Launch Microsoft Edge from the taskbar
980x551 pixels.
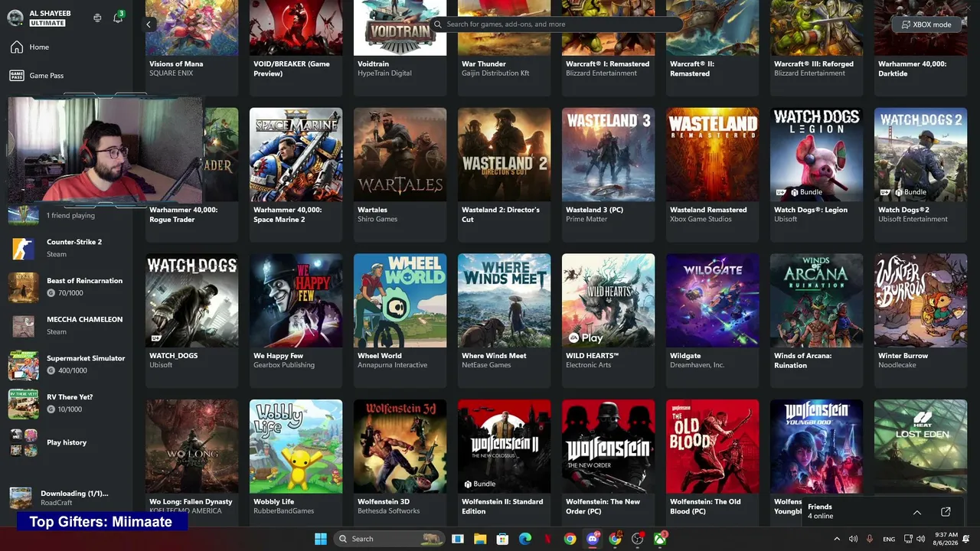[525, 539]
